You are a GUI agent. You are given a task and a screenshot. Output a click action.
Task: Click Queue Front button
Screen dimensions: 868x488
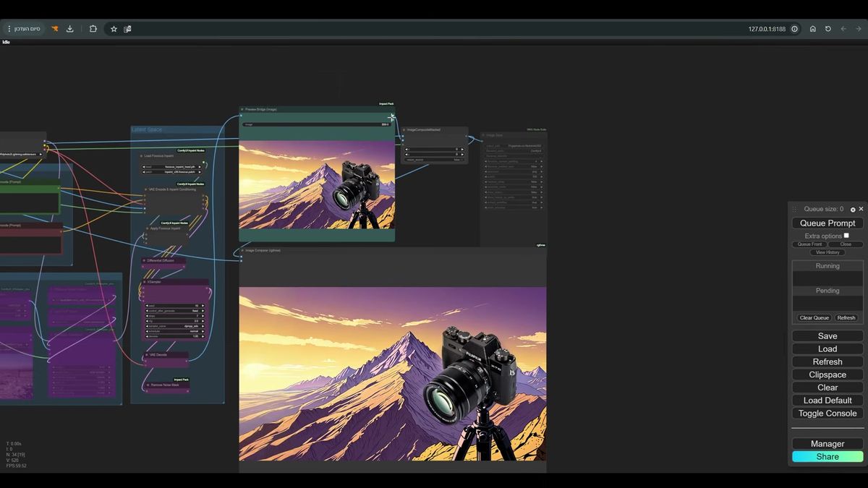pyautogui.click(x=809, y=244)
